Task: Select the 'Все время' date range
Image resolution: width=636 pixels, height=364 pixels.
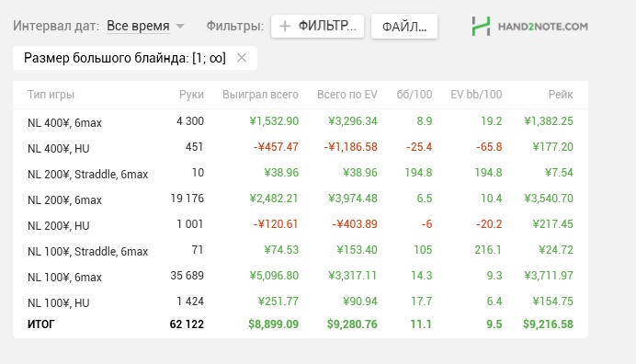Action: (x=138, y=26)
